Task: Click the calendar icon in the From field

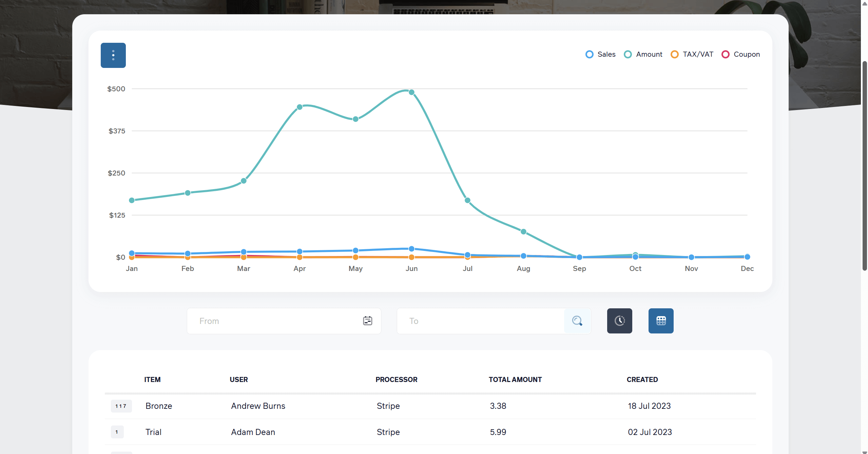Action: pyautogui.click(x=367, y=321)
